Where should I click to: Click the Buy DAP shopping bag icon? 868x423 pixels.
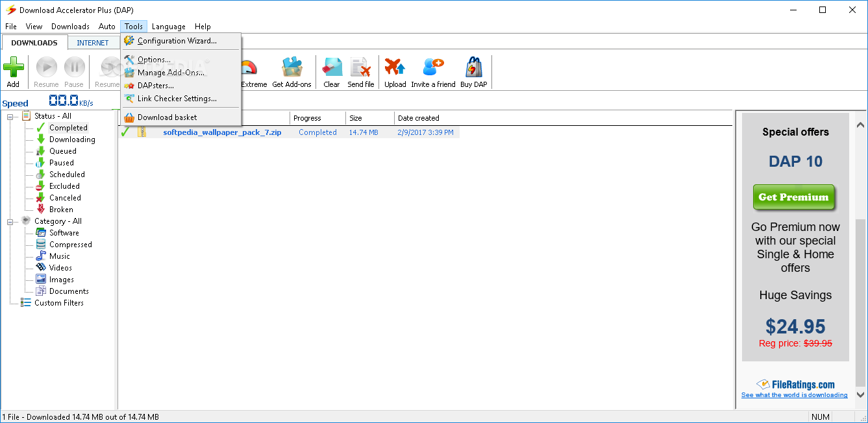473,67
